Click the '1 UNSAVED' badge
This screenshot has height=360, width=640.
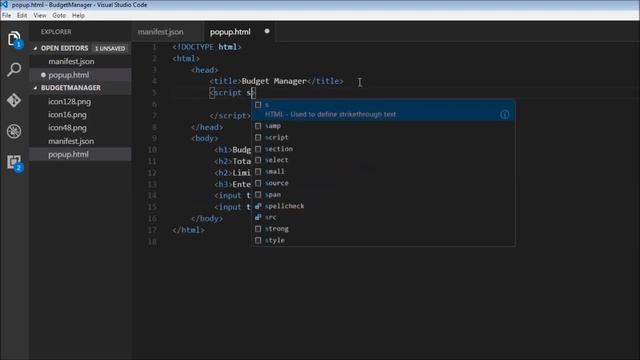[110, 49]
